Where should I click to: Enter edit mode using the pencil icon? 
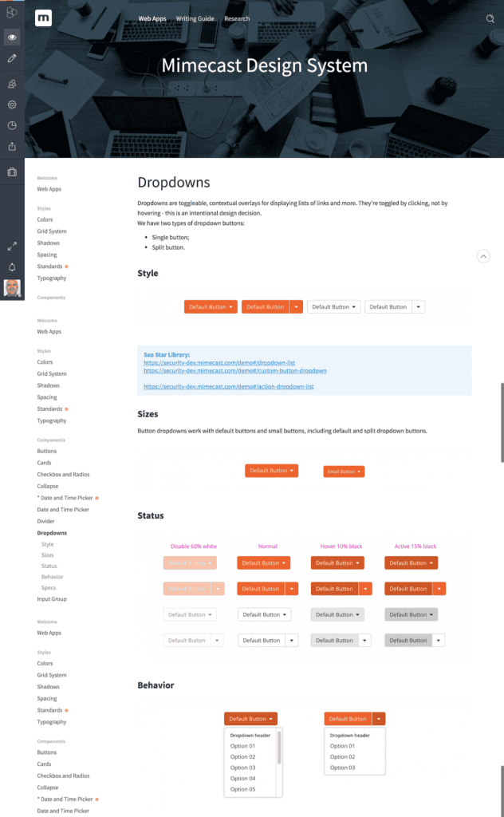pos(12,58)
